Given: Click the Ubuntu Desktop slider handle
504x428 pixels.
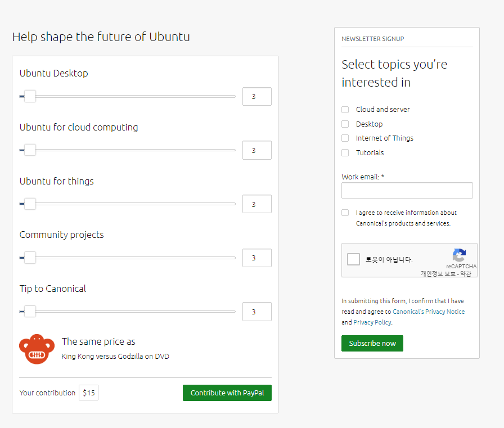Looking at the screenshot, I should (30, 97).
